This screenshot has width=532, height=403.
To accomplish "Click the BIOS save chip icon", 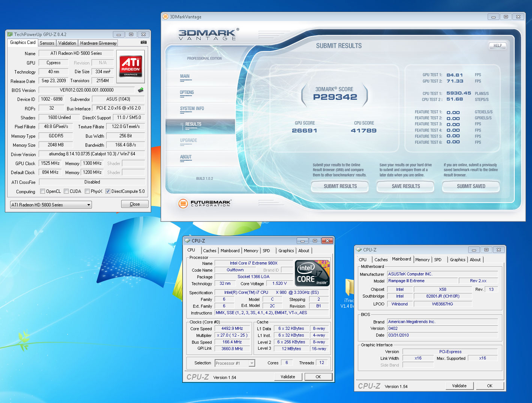I will [141, 90].
